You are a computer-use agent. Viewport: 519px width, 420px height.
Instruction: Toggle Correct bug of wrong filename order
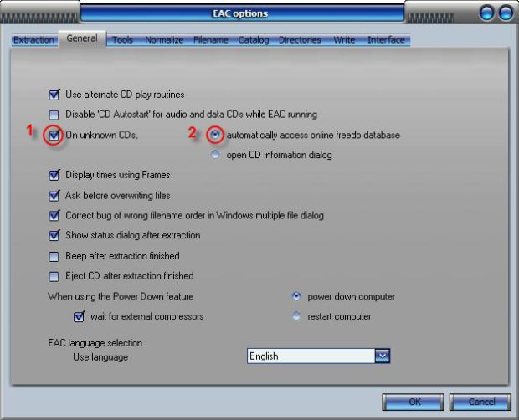[54, 216]
